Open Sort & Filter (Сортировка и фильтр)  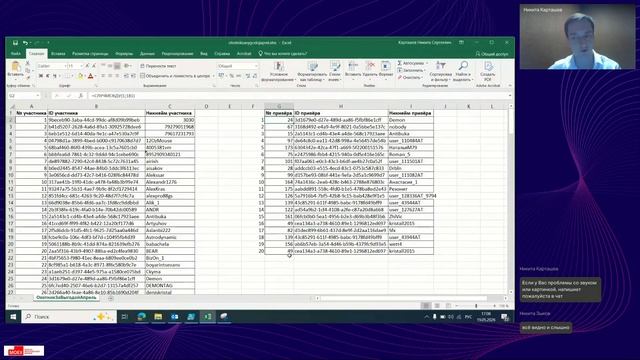click(x=441, y=71)
